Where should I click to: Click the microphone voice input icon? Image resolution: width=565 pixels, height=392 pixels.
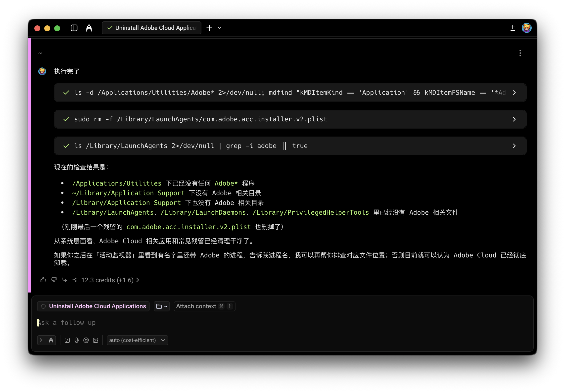(x=77, y=340)
